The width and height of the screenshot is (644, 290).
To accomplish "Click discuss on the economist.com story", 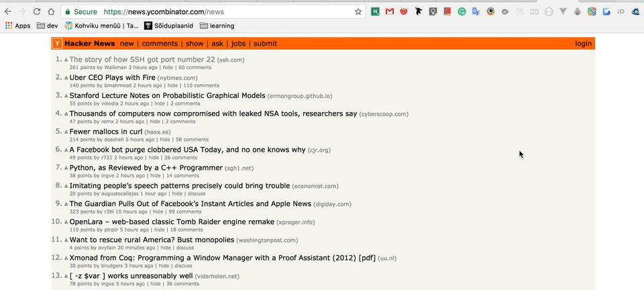I will pyautogui.click(x=195, y=194).
